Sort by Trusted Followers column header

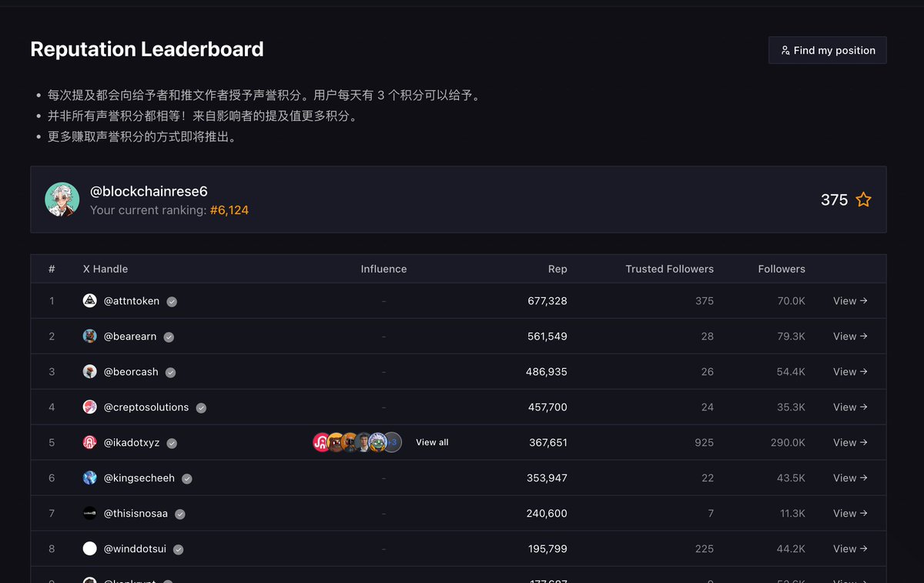(x=669, y=269)
